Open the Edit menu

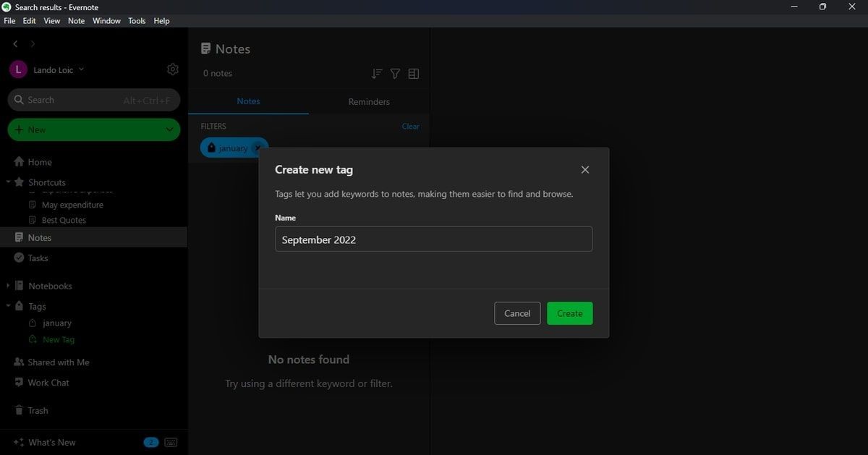coord(29,21)
